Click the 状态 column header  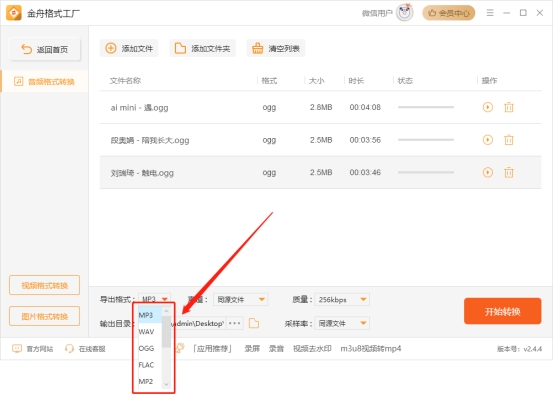click(x=405, y=81)
